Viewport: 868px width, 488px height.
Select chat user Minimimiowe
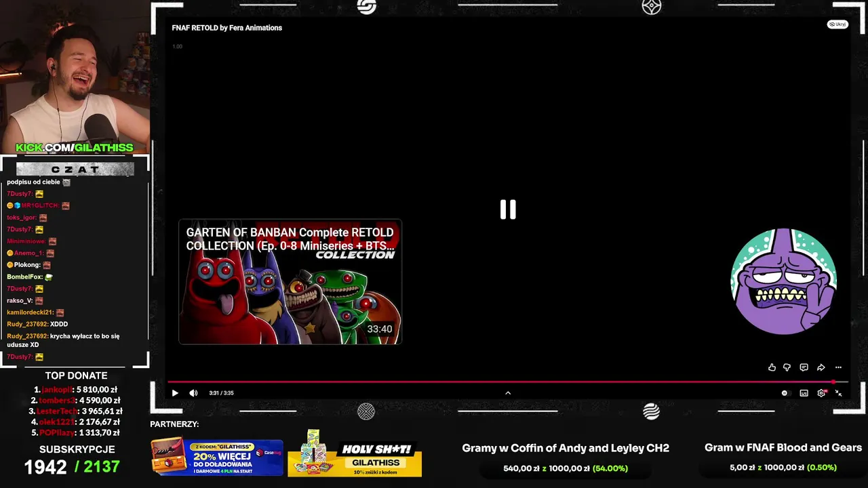pyautogui.click(x=26, y=241)
